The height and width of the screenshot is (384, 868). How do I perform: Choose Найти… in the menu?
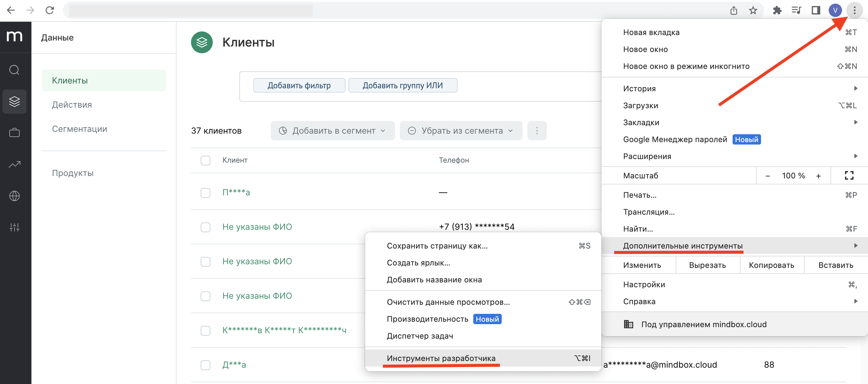pyautogui.click(x=734, y=229)
